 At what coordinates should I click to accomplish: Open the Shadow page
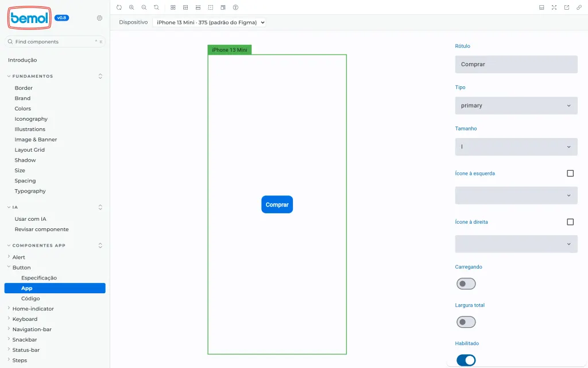pyautogui.click(x=25, y=160)
